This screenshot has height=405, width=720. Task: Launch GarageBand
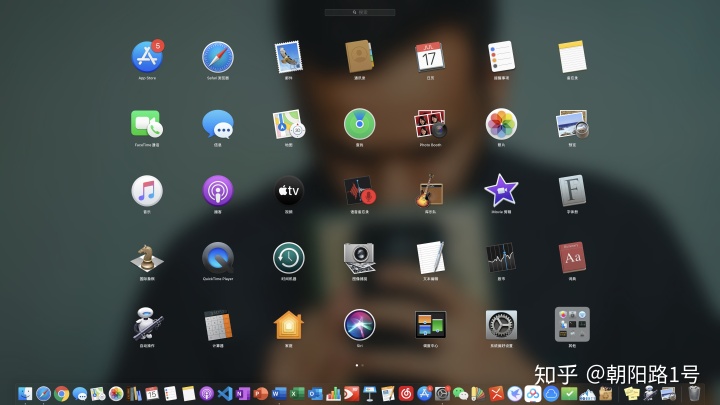430,191
